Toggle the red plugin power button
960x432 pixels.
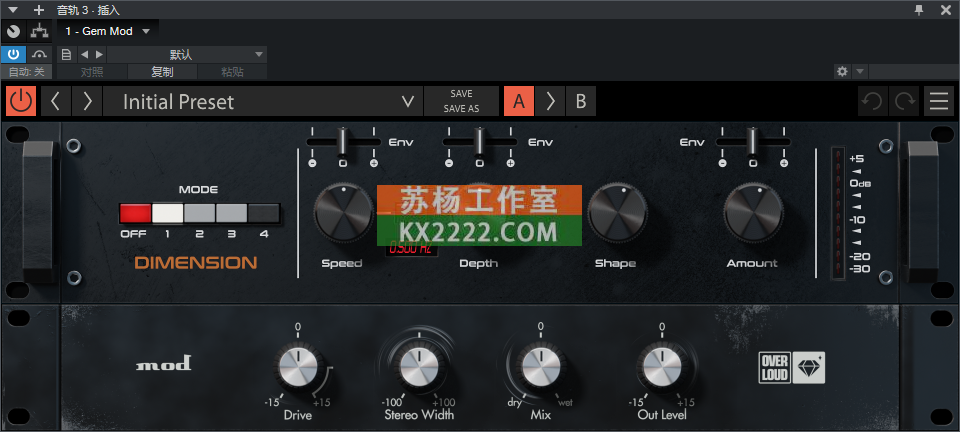(21, 101)
